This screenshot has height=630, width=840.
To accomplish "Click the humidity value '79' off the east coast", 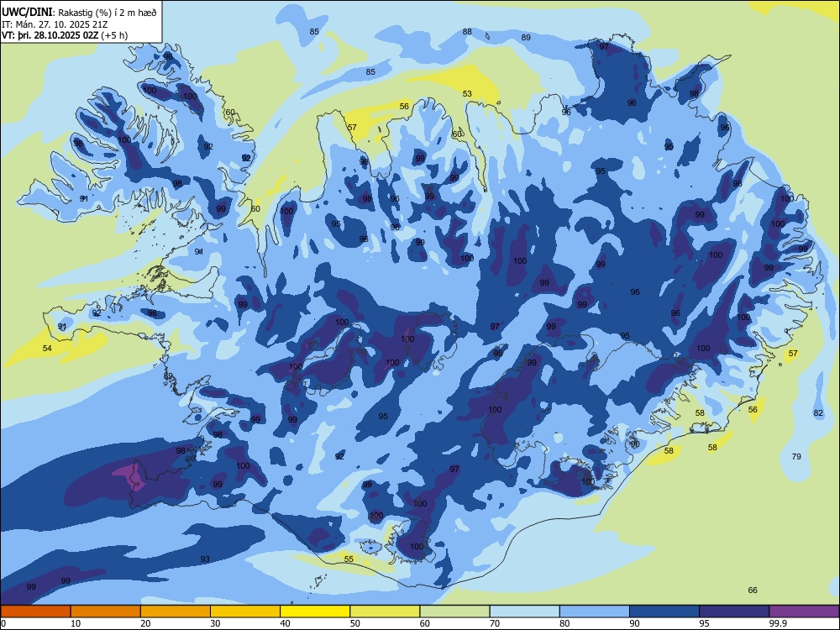I will pyautogui.click(x=796, y=456).
